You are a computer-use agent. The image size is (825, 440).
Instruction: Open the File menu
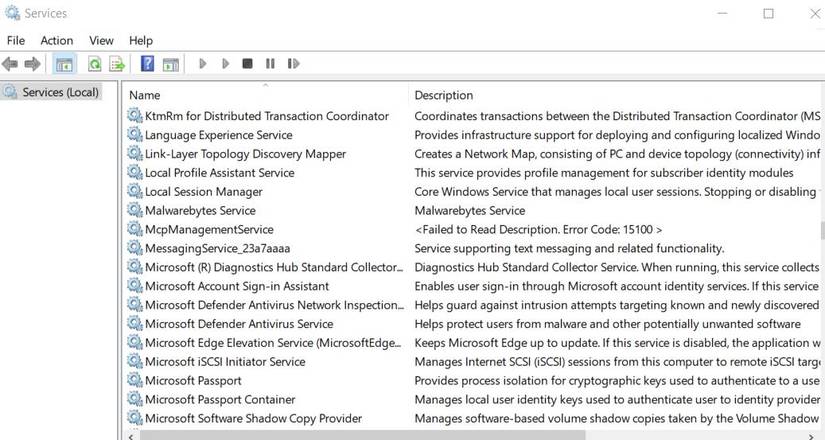pos(16,41)
